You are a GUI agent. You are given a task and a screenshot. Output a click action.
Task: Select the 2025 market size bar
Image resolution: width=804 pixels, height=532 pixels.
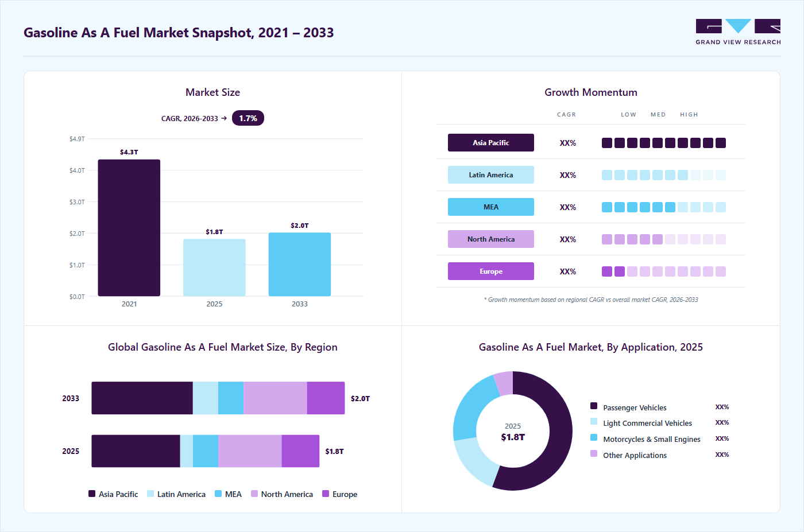tap(214, 267)
